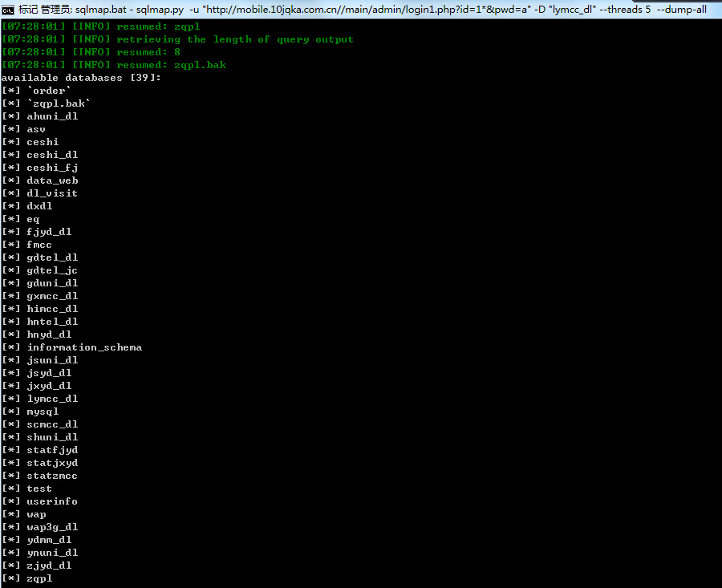Select the `zqpl.bak` database entry
722x588 pixels.
click(x=46, y=103)
